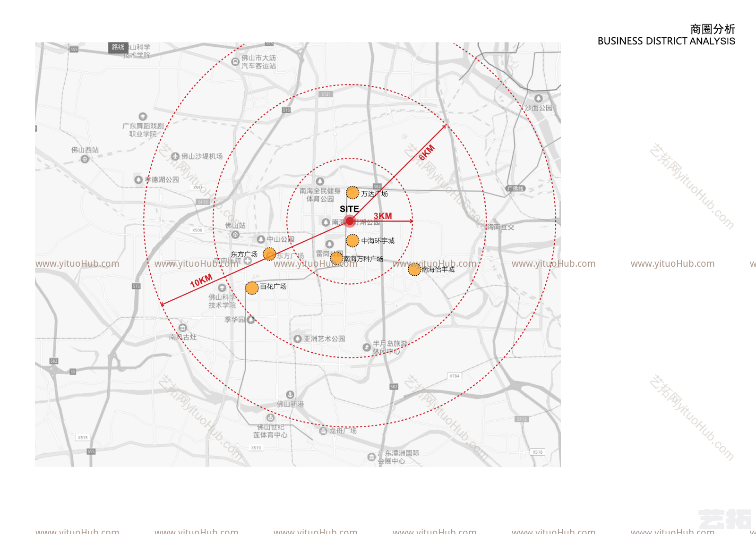This screenshot has width=756, height=534.
Task: Click the 中海环宇城 label
Action: 378,241
